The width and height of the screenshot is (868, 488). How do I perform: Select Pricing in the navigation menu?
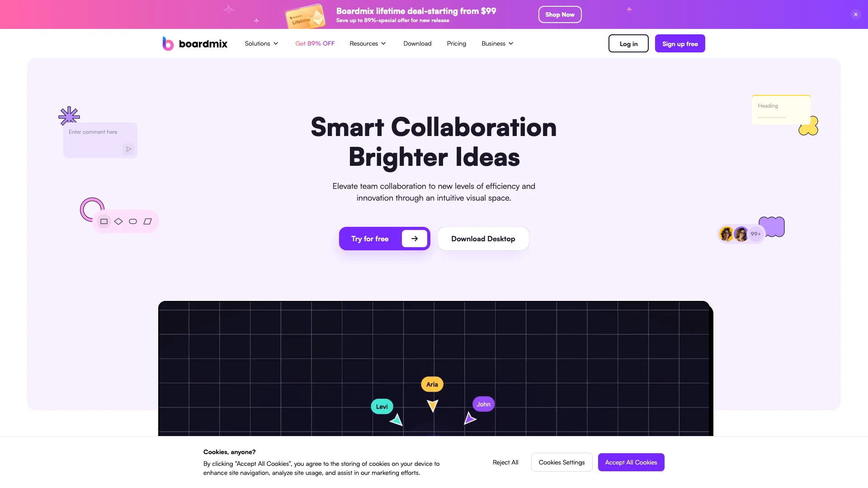tap(457, 43)
